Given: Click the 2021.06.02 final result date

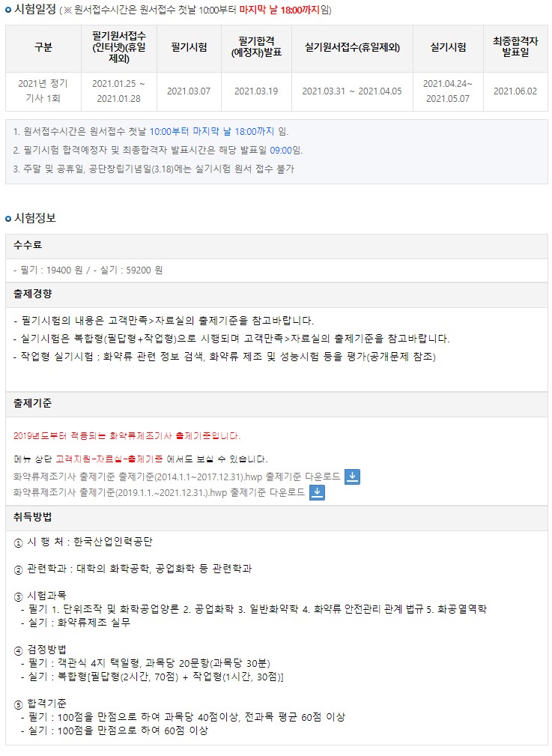Looking at the screenshot, I should [x=515, y=91].
